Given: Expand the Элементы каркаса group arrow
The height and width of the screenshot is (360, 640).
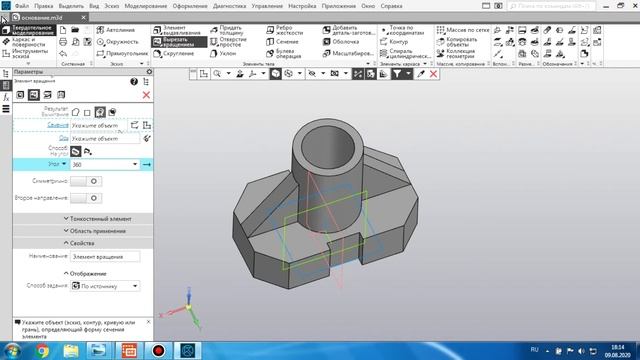Looking at the screenshot, I should (425, 64).
